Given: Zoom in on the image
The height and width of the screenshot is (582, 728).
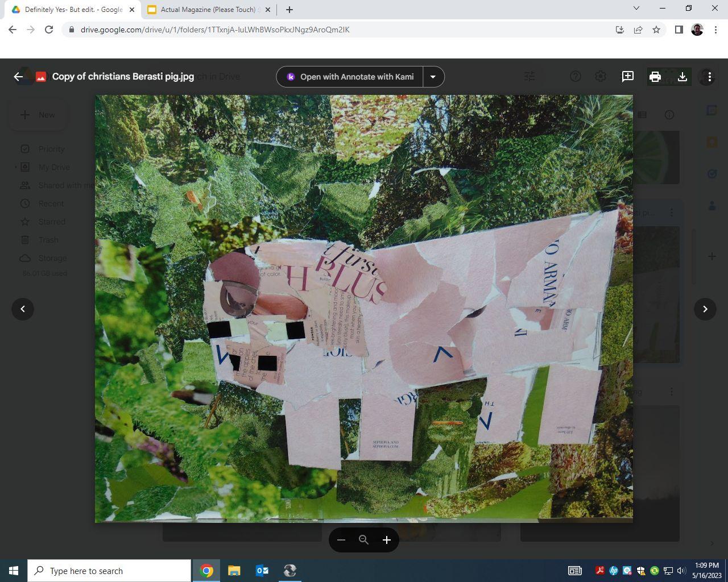Looking at the screenshot, I should point(387,540).
